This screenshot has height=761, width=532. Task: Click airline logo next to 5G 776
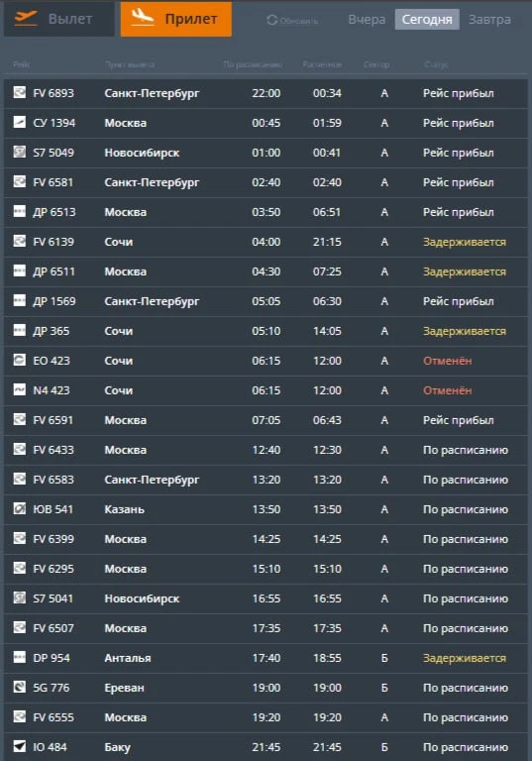pyautogui.click(x=20, y=687)
